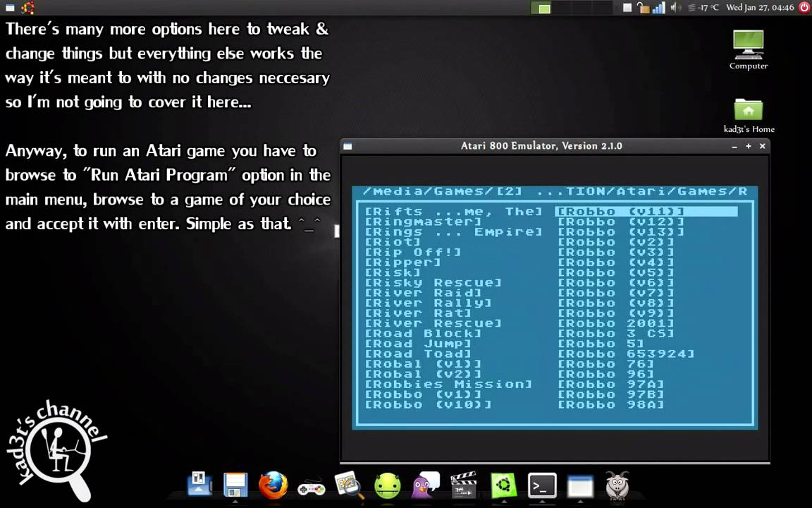The height and width of the screenshot is (508, 812).
Task: Open Pidgin messenger from the dock
Action: pyautogui.click(x=426, y=485)
